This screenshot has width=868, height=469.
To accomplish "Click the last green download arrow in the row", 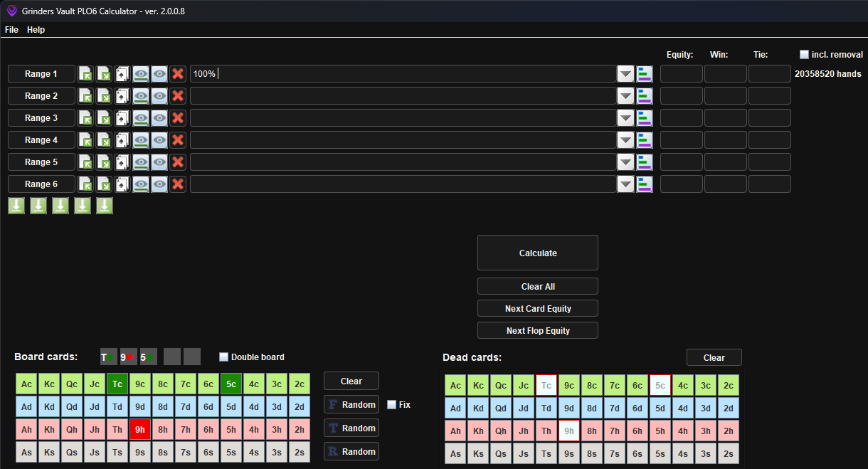I will point(105,206).
